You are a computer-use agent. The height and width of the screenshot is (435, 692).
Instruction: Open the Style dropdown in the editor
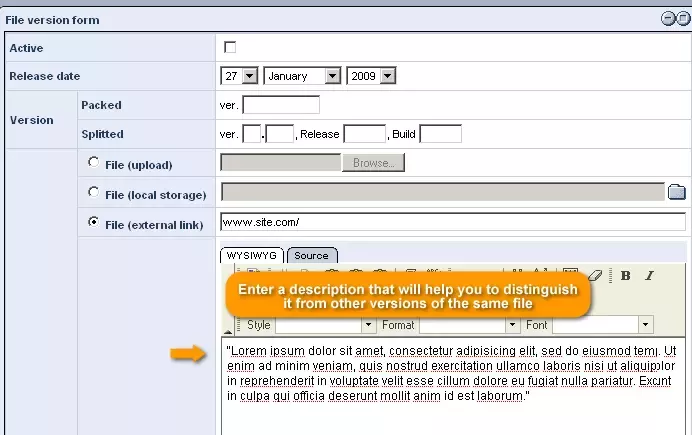pyautogui.click(x=325, y=325)
